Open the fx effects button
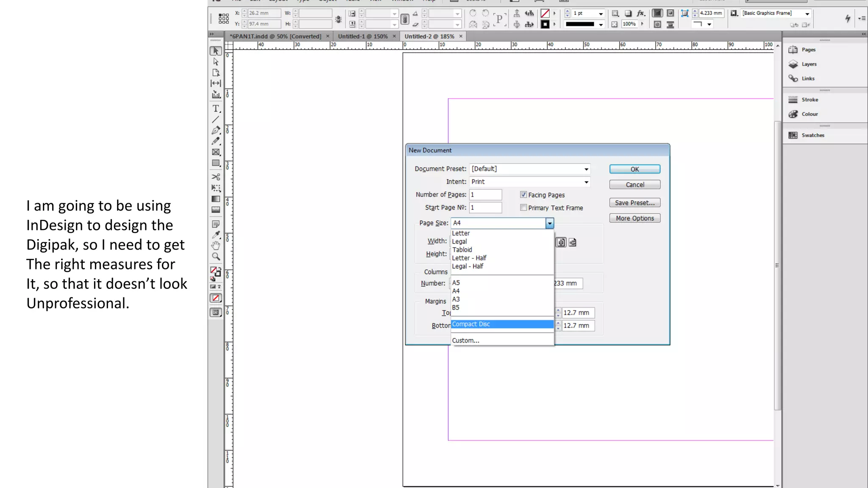This screenshot has height=488, width=868. click(x=641, y=14)
